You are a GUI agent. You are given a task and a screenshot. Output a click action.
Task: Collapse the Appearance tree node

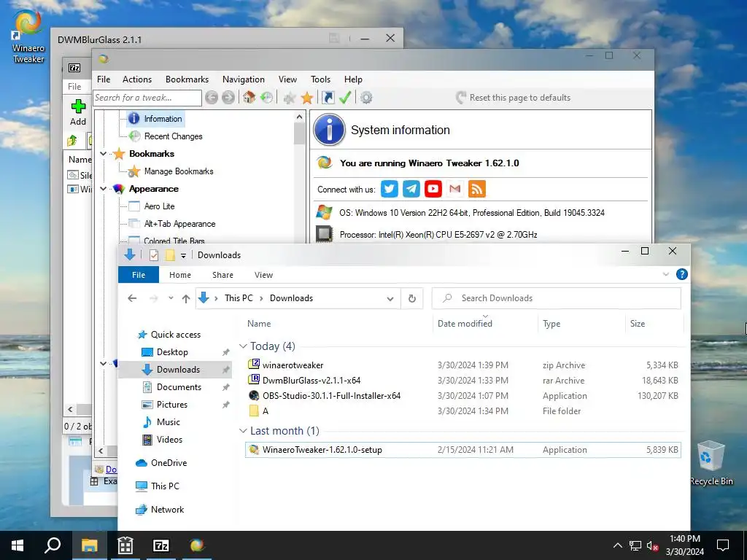pyautogui.click(x=104, y=189)
